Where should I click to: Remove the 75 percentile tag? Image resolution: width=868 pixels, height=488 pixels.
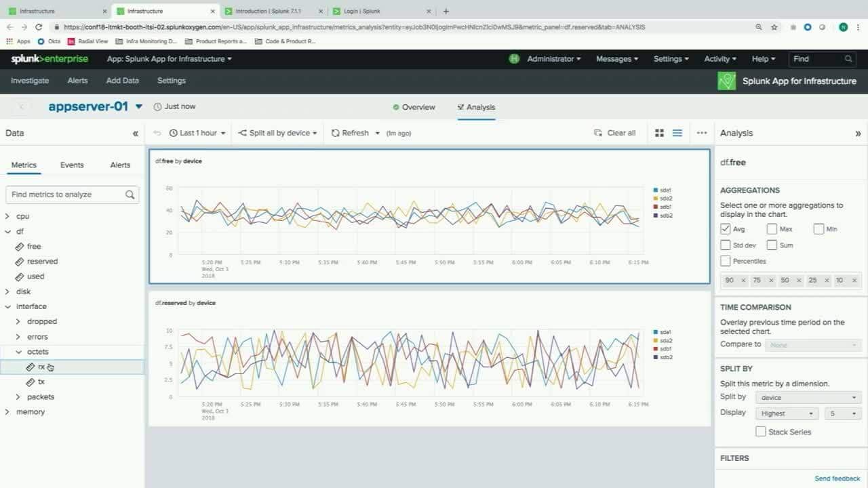[x=771, y=280]
